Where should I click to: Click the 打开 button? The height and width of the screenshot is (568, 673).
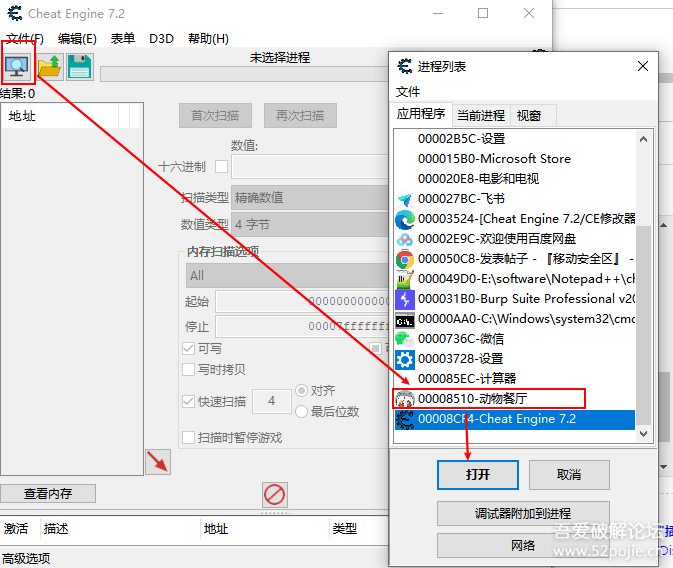[478, 474]
